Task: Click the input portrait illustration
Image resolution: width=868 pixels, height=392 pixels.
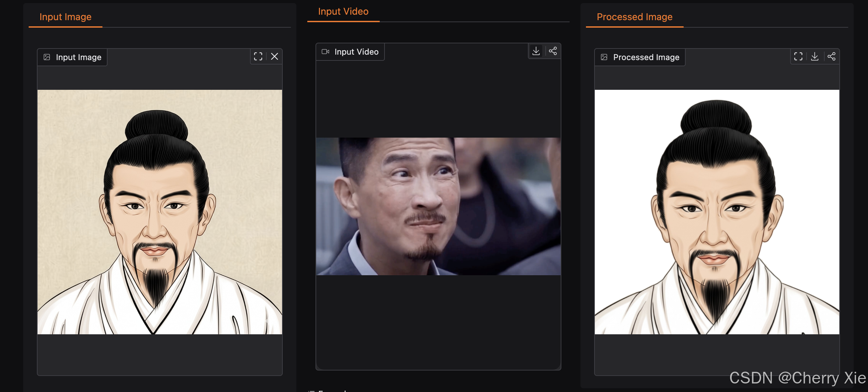Action: (160, 212)
